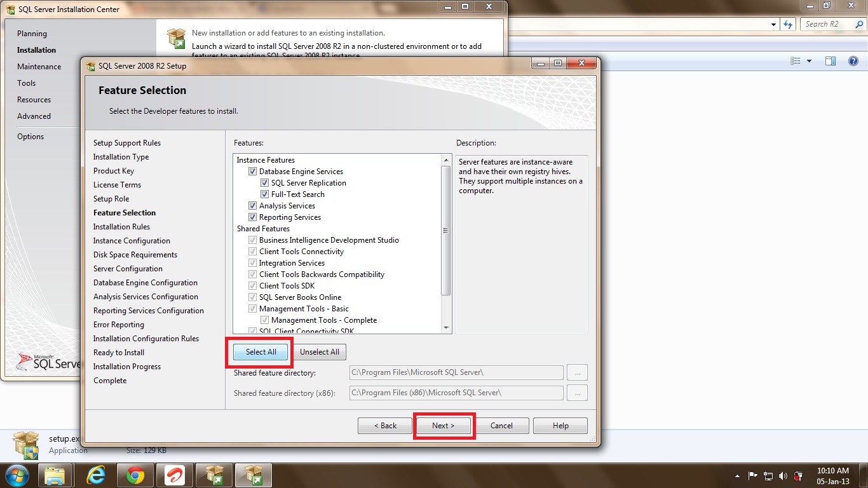Open the Airtel app on the taskbar

pos(175,475)
